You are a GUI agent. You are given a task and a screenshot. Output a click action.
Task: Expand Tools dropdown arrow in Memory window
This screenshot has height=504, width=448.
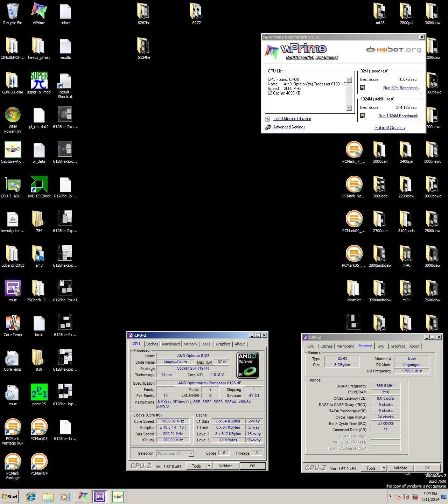pyautogui.click(x=384, y=468)
